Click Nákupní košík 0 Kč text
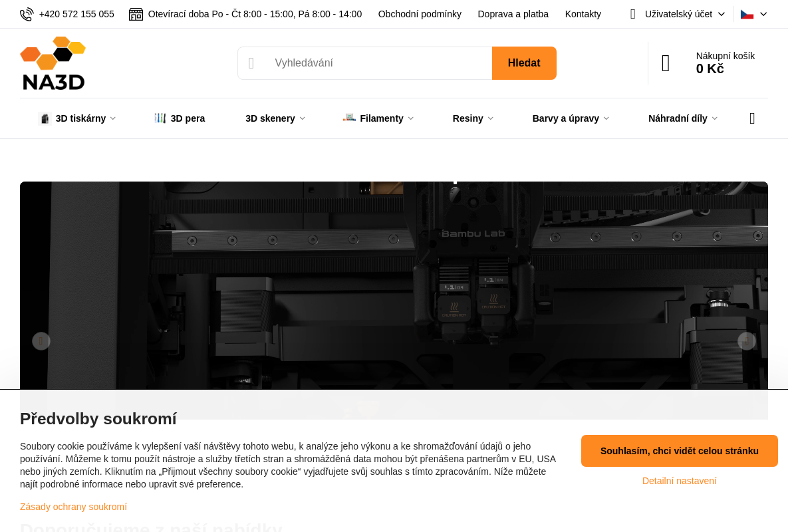Screen dimensions: 798x532 (x=726, y=63)
